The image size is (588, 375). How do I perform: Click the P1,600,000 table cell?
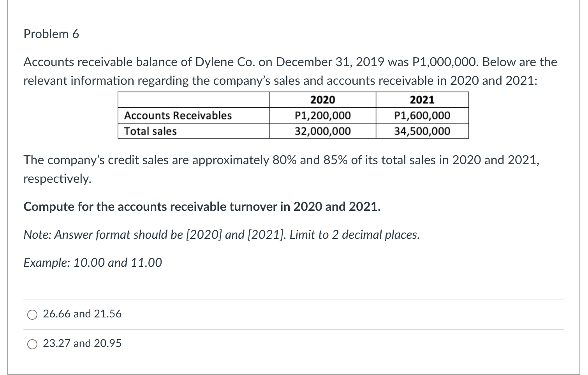[x=423, y=116]
